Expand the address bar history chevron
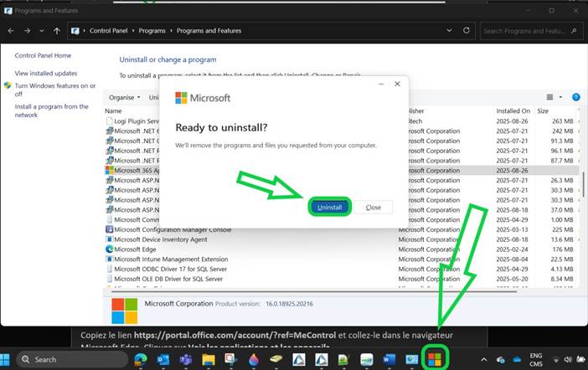This screenshot has height=370, width=588. pos(449,30)
